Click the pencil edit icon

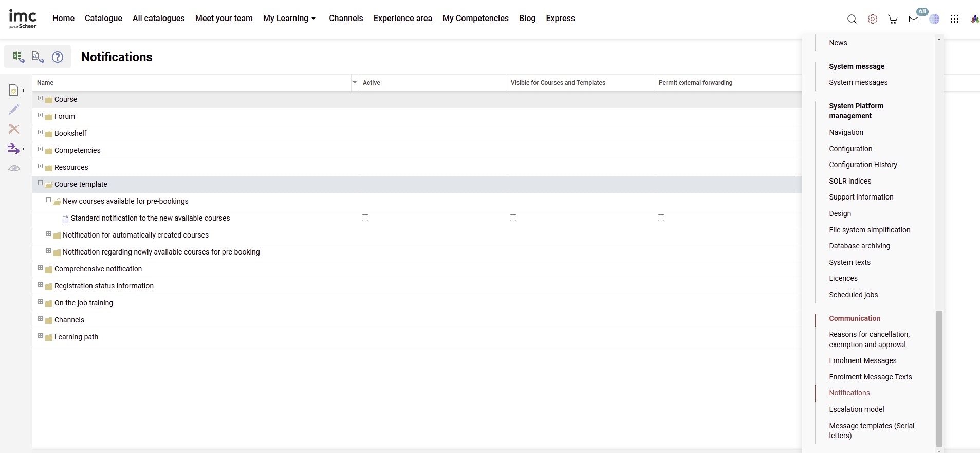(14, 110)
